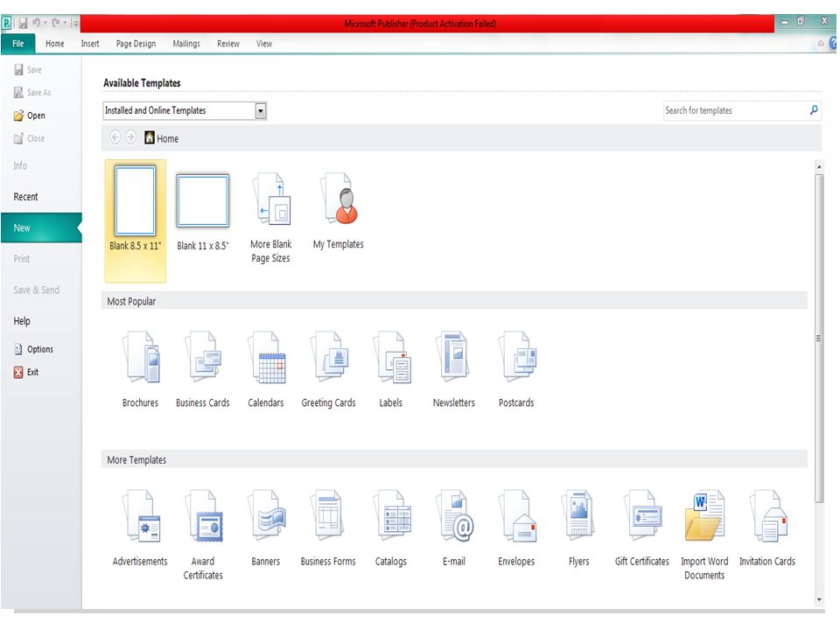840x630 pixels.
Task: Click Exit to quit Publisher
Action: [26, 372]
